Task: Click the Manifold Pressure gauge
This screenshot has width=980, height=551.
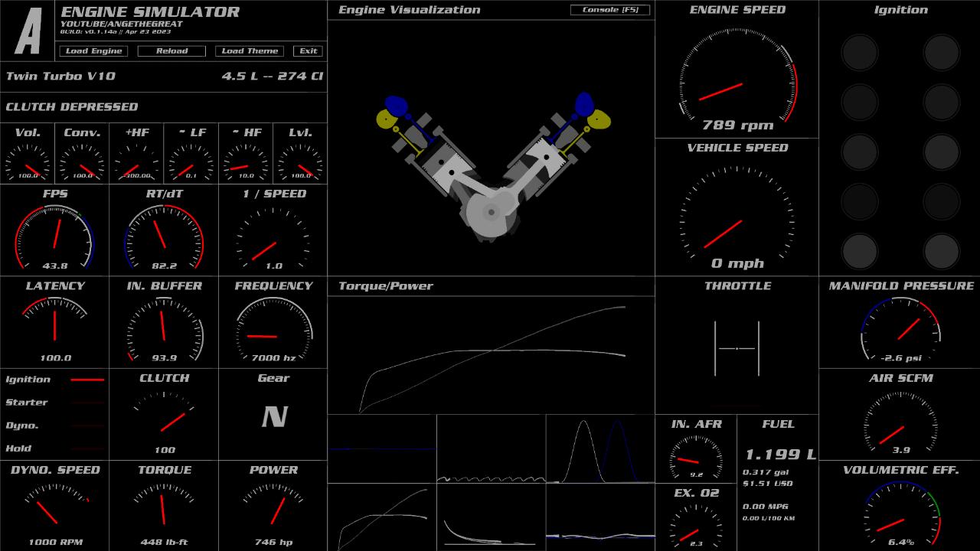Action: click(900, 329)
